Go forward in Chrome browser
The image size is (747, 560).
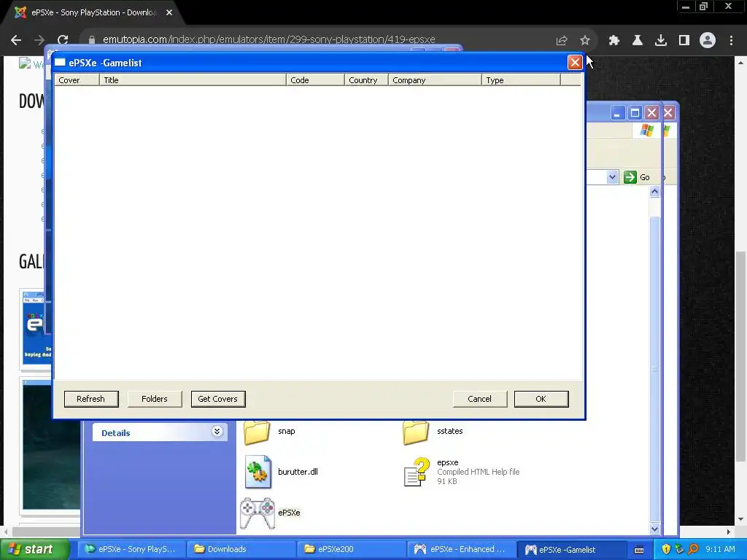click(x=39, y=40)
